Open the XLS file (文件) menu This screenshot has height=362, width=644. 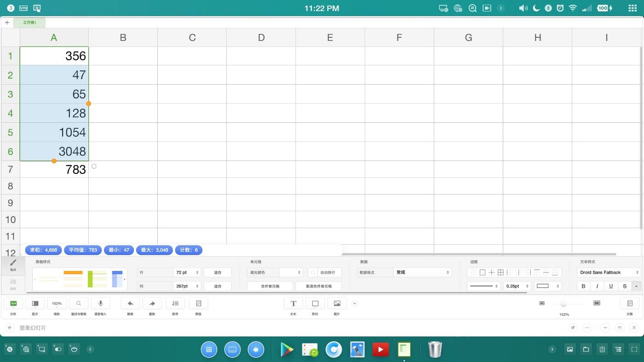click(13, 304)
